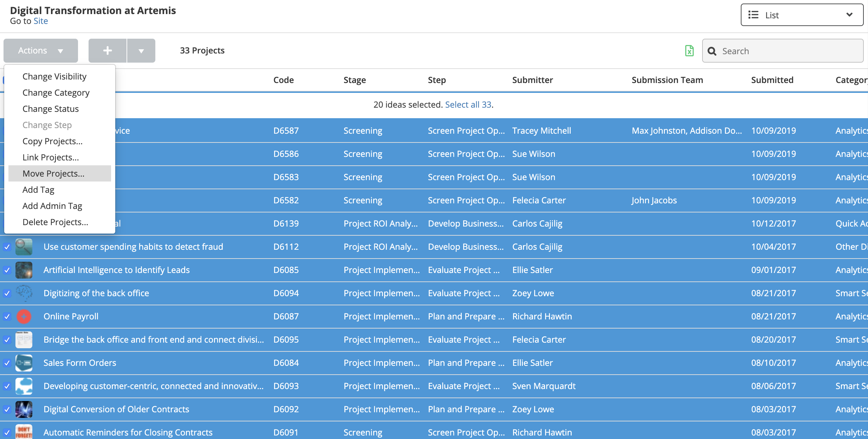Click the 33 Projects count label

pos(202,51)
